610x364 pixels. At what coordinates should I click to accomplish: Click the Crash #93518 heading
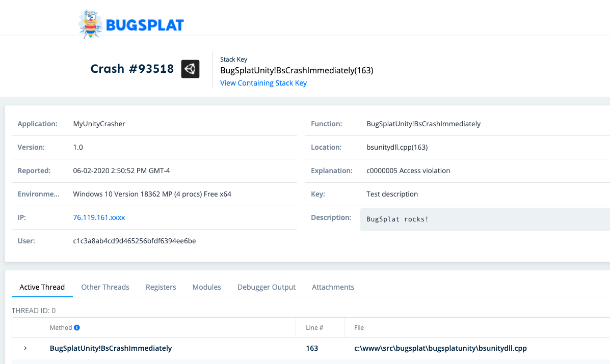[132, 69]
